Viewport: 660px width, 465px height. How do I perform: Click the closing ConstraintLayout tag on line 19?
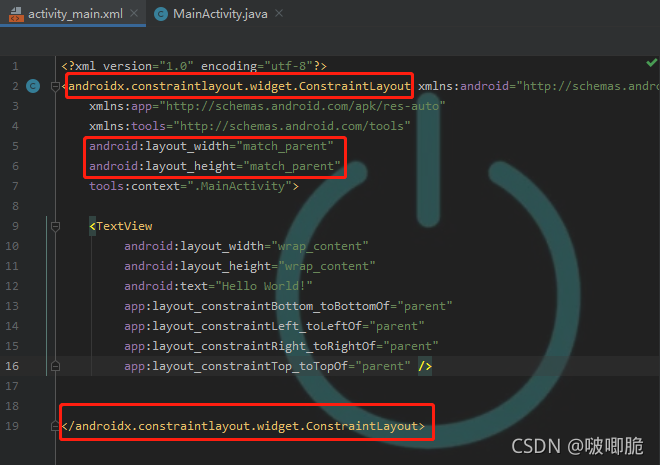[x=243, y=426]
